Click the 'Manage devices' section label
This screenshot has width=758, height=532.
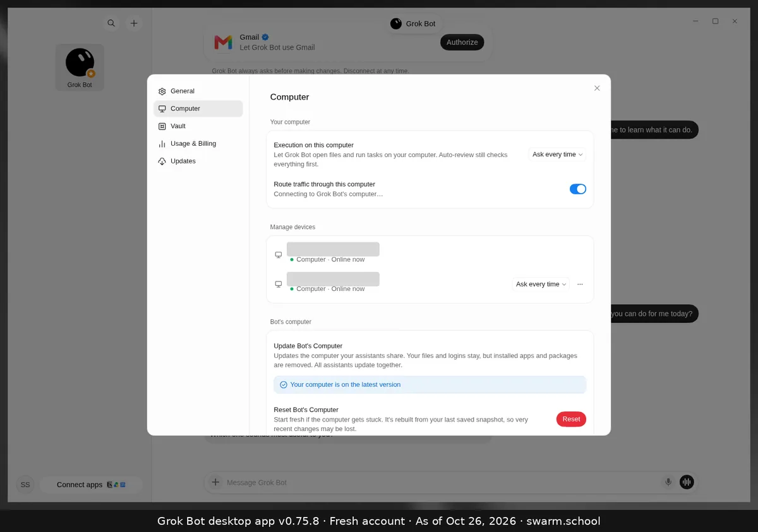[x=292, y=227]
